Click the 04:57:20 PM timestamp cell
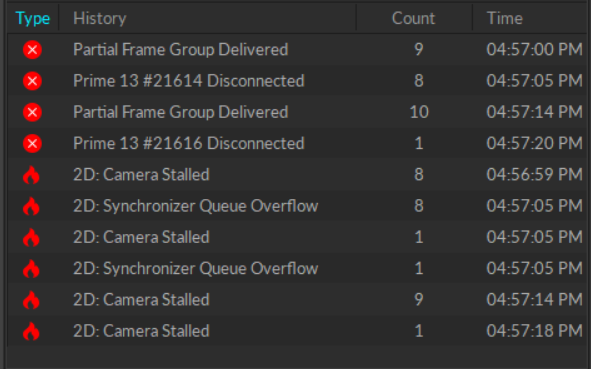The height and width of the screenshot is (369, 591). click(534, 143)
